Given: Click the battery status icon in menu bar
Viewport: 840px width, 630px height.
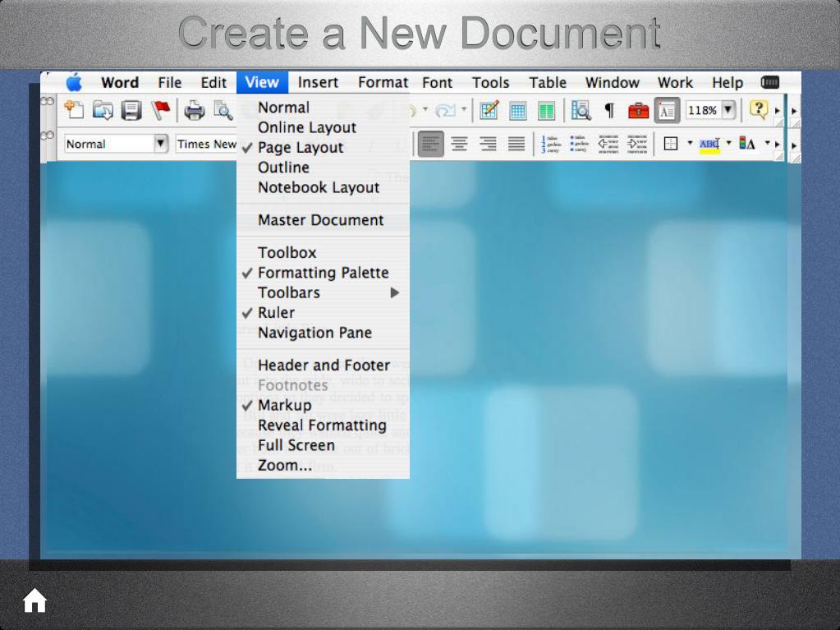Looking at the screenshot, I should click(770, 82).
